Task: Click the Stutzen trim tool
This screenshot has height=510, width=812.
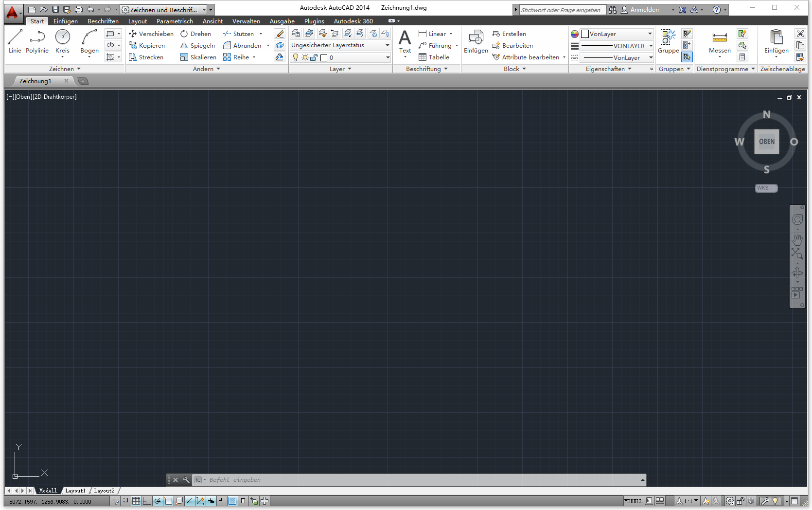Action: coord(239,34)
